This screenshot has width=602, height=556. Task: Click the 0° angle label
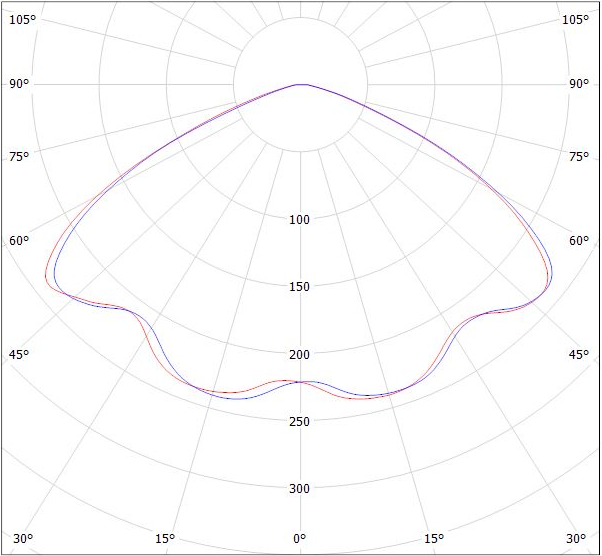point(299,539)
